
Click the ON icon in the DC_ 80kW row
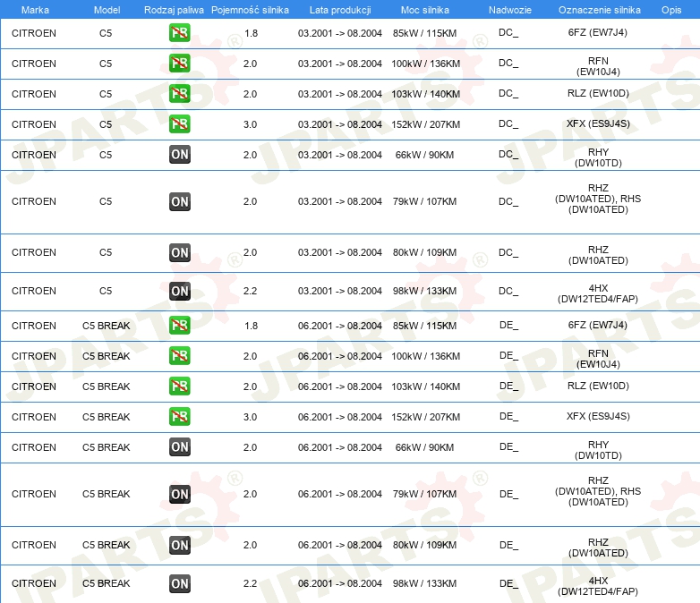(x=180, y=253)
